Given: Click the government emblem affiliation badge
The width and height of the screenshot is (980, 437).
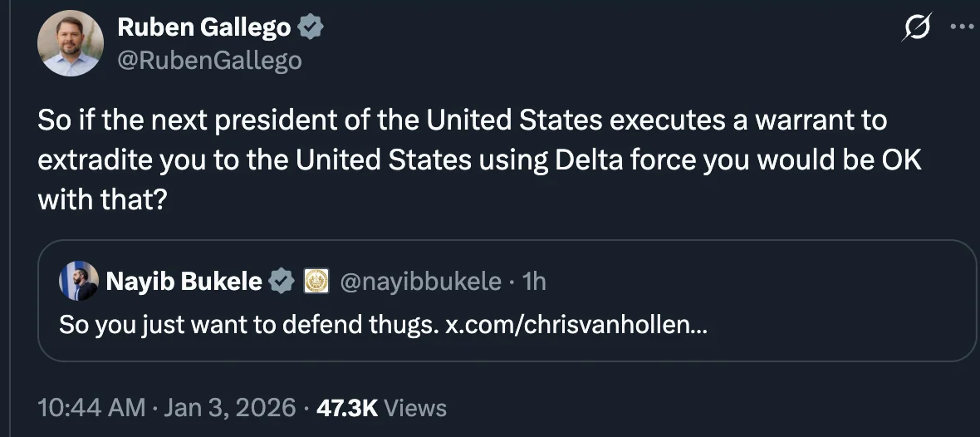Looking at the screenshot, I should click(316, 282).
